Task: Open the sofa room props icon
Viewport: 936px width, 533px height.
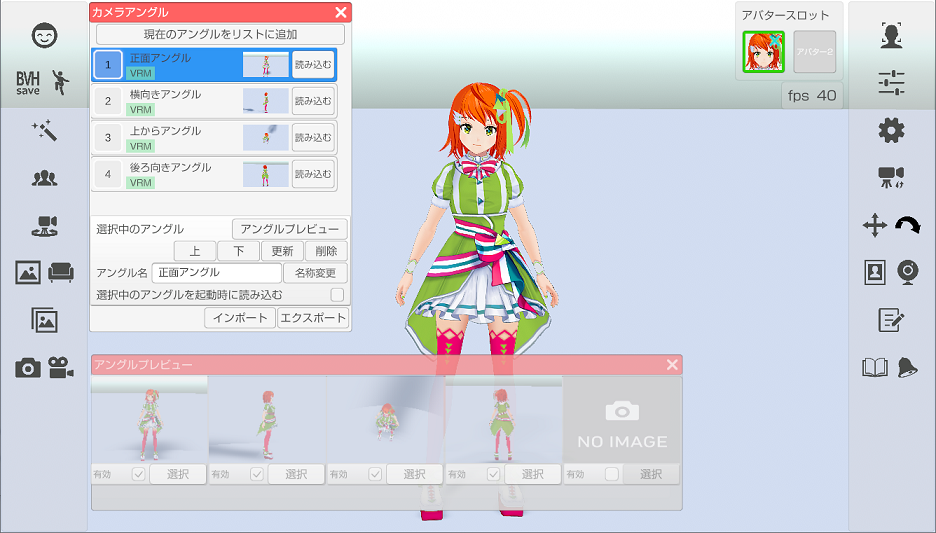Action: click(60, 273)
